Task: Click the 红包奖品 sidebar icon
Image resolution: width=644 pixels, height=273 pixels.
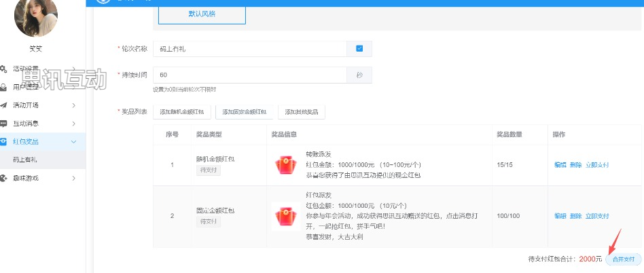Action: click(3, 141)
